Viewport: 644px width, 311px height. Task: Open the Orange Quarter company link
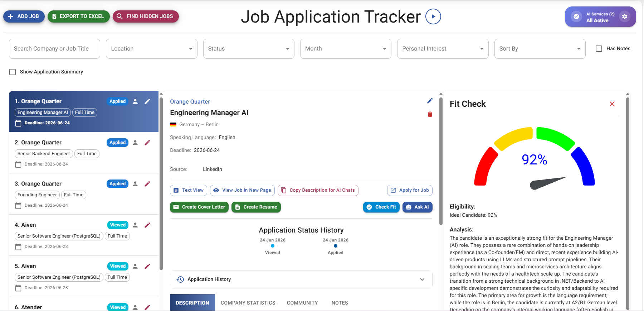click(x=190, y=102)
